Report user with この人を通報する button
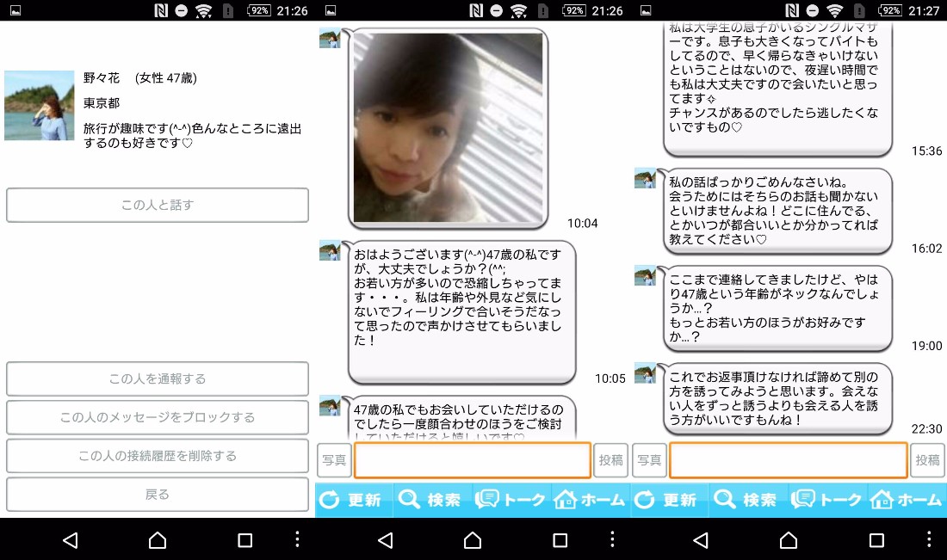Image resolution: width=947 pixels, height=560 pixels. pyautogui.click(x=157, y=379)
